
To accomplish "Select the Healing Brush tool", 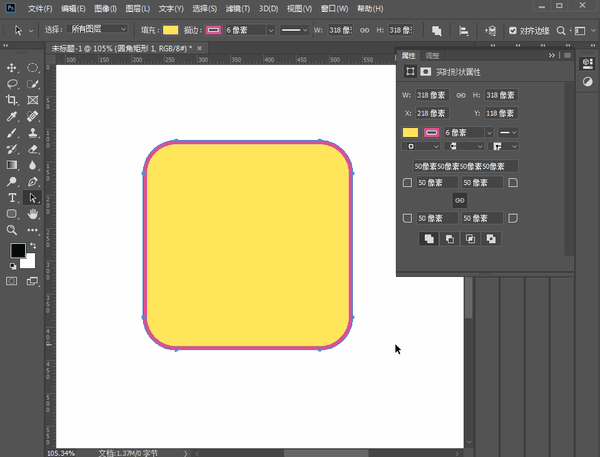I will click(33, 116).
